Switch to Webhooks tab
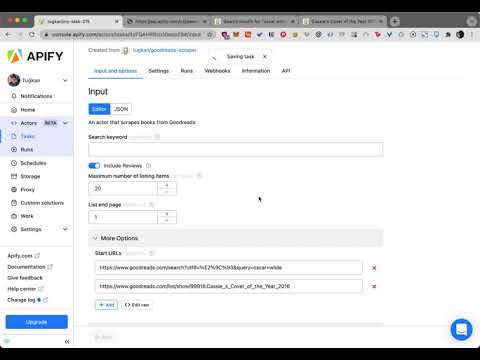480x360 pixels. pyautogui.click(x=217, y=71)
